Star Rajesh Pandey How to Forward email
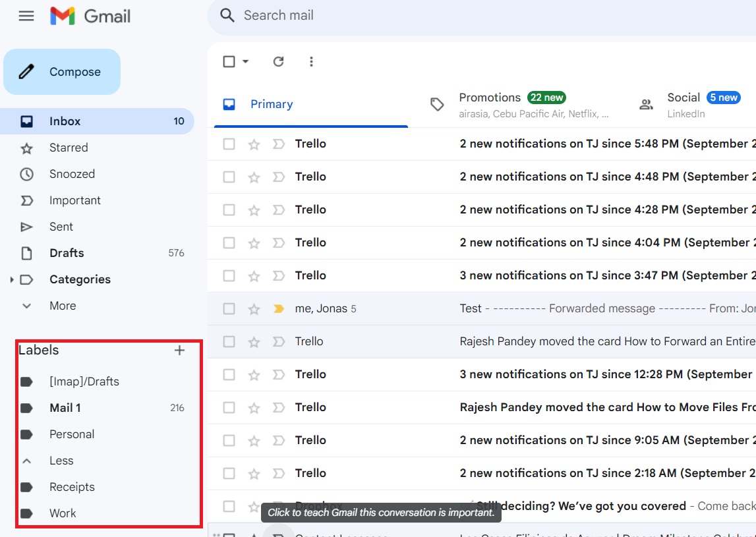Image resolution: width=756 pixels, height=537 pixels. click(254, 342)
